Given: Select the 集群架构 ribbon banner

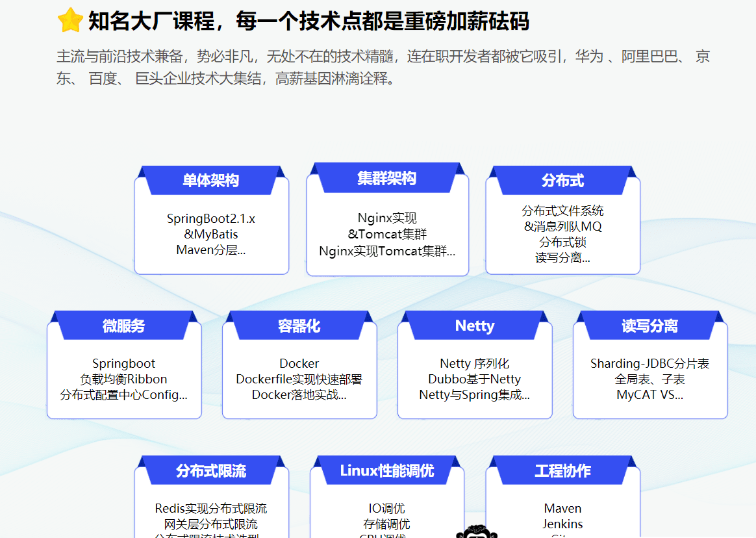Looking at the screenshot, I should tap(387, 178).
